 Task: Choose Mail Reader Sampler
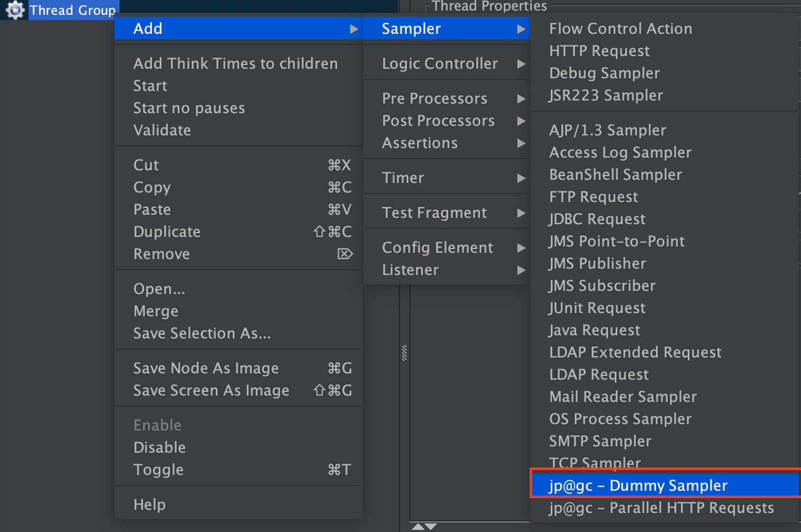666,397
